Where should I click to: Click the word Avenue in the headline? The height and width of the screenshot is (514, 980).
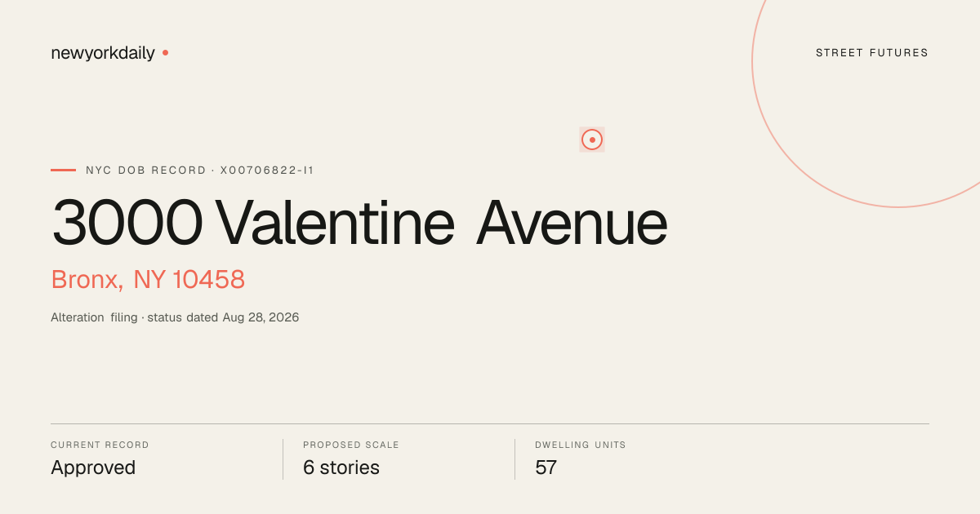point(572,223)
